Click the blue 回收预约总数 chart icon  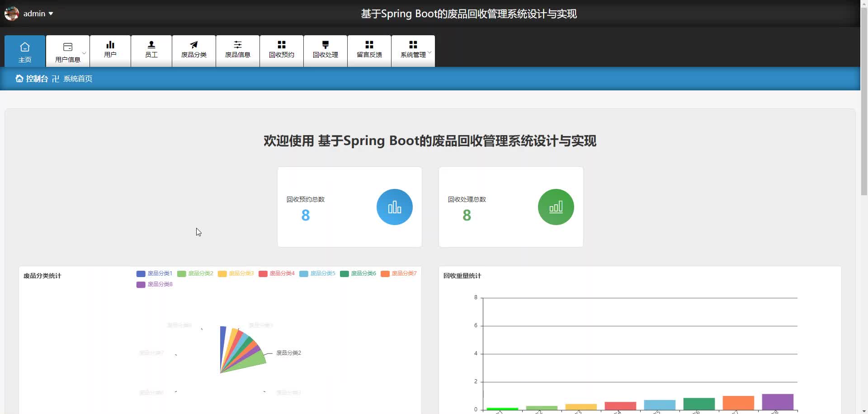coord(395,207)
